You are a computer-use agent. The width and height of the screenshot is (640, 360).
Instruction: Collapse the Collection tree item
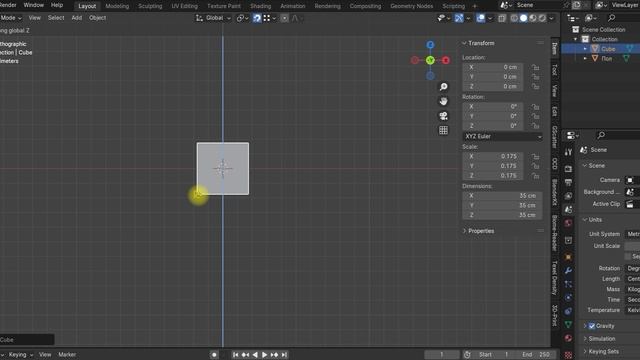click(x=576, y=39)
